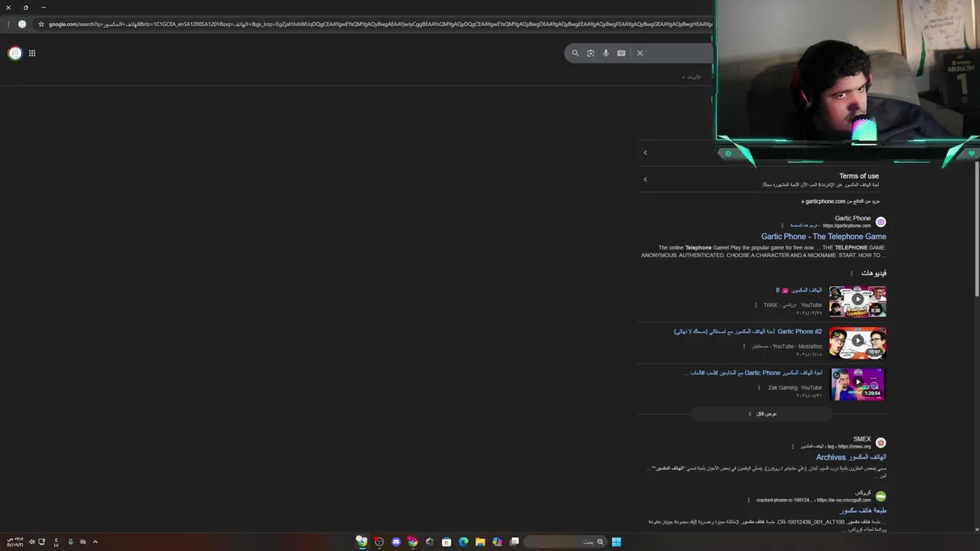Screen dimensions: 980x551
Task: Show hidden system tray icons chevron
Action: (95, 542)
